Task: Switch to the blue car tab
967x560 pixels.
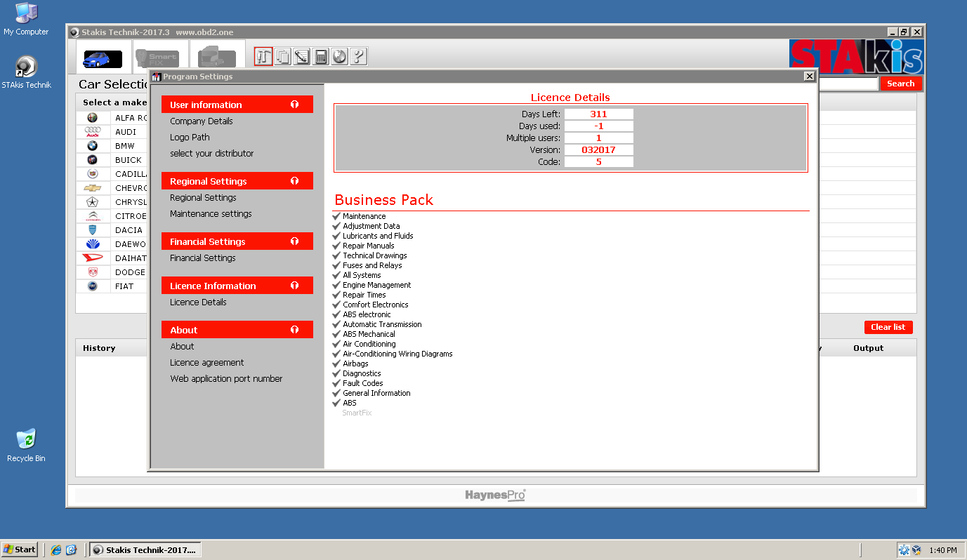Action: coord(103,58)
